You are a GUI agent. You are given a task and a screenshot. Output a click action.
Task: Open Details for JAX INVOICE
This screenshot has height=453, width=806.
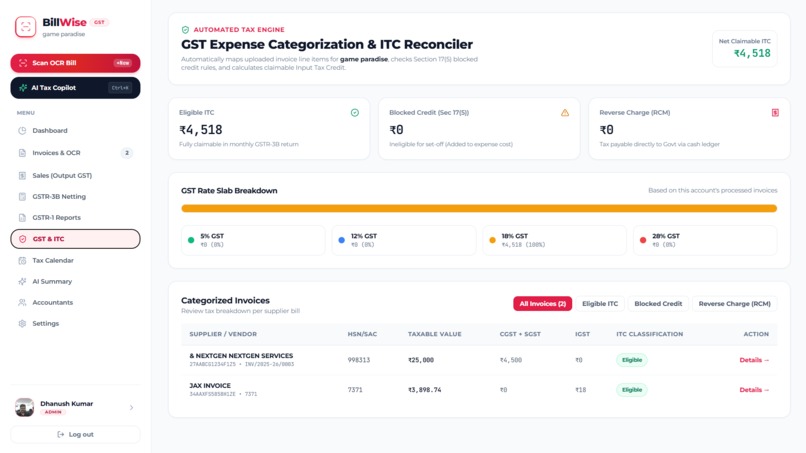click(754, 390)
